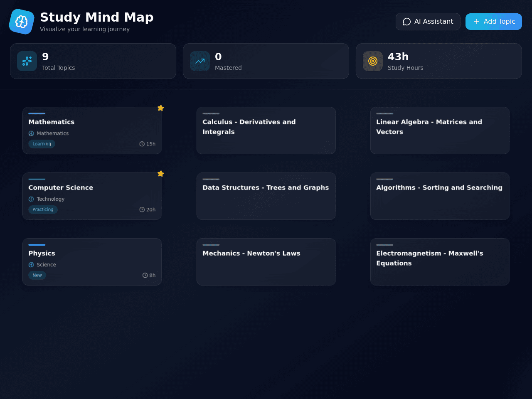Open Linear Algebra - Matrices and Vectors card

click(440, 131)
